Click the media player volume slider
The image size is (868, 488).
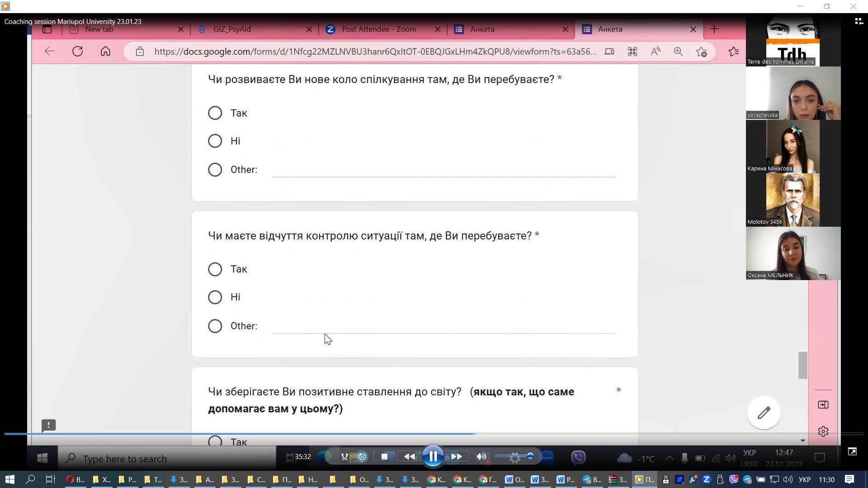pos(514,456)
